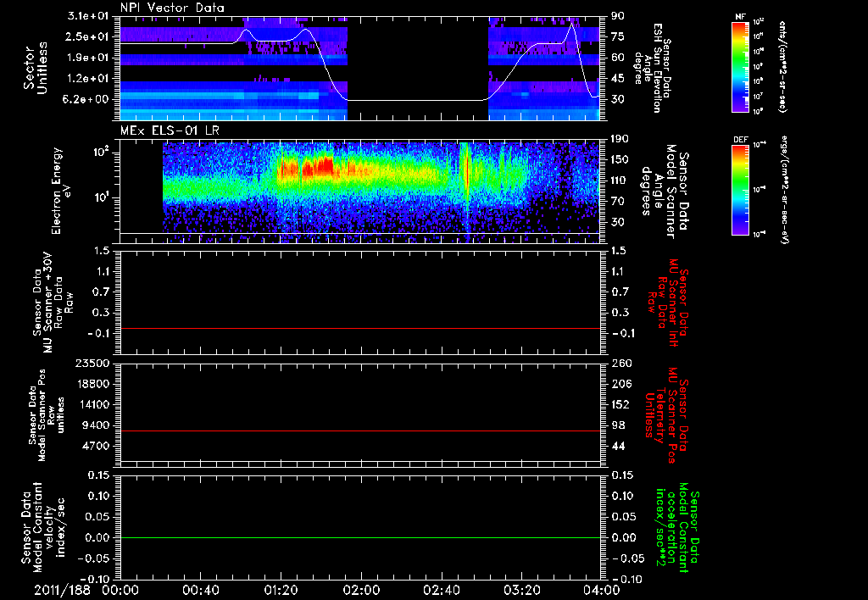868x600 pixels.
Task: Click the 152 telemetry tick label
Action: [620, 404]
